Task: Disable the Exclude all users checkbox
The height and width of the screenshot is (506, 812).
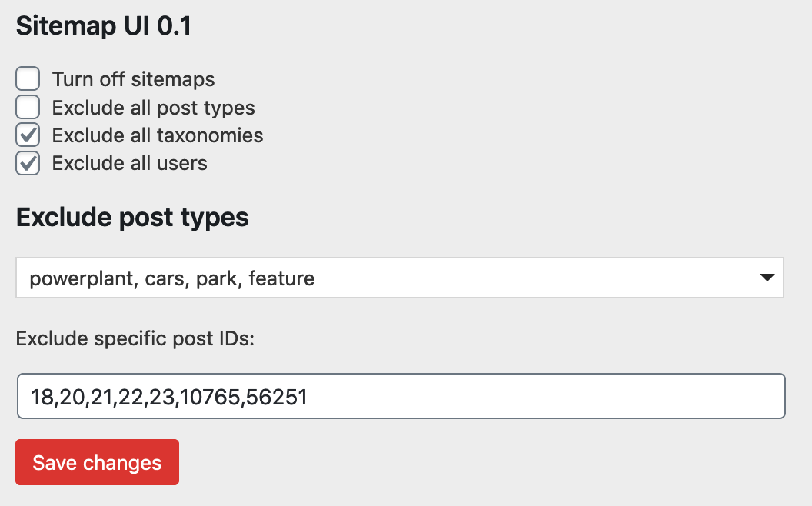Action: pyautogui.click(x=28, y=164)
